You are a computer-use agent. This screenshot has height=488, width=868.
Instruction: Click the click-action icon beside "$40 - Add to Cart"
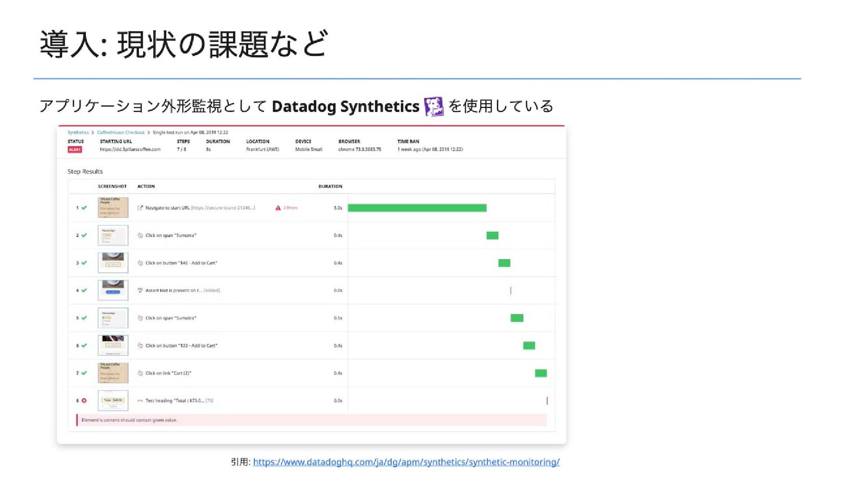[x=140, y=263]
